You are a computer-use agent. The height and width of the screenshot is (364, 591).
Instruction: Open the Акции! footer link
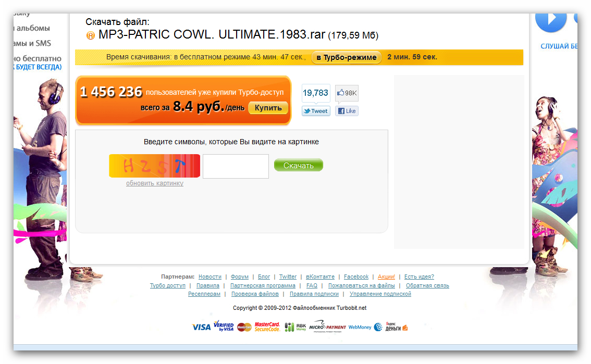click(x=386, y=277)
